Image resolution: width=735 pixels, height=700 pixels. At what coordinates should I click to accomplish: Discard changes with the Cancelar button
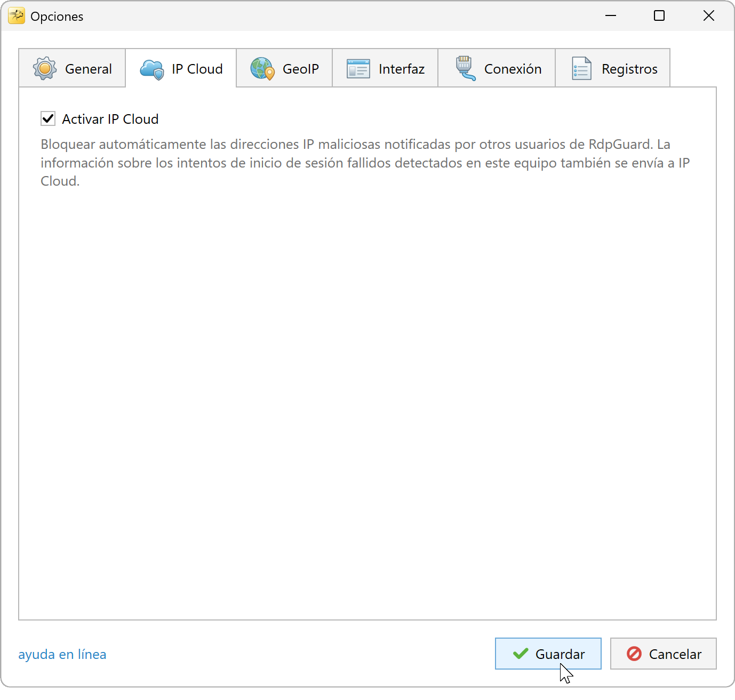click(x=663, y=654)
